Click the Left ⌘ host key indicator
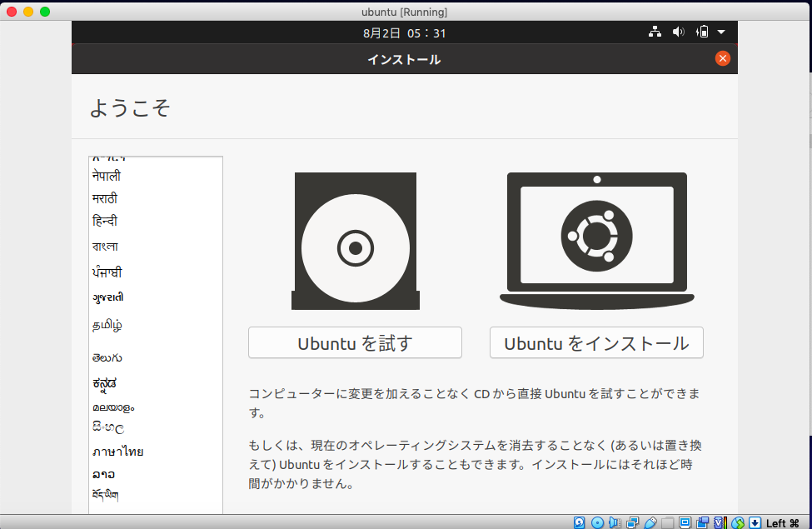Screen dimensions: 812x529 (783, 523)
